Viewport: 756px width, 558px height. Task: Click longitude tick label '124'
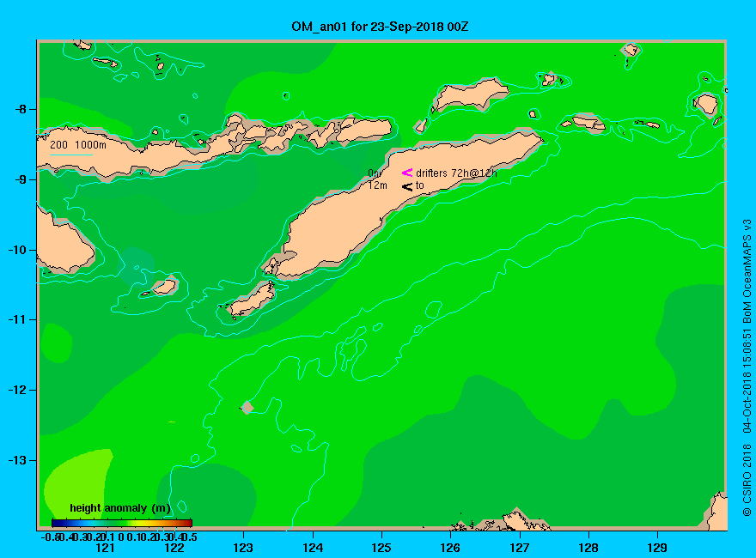point(313,548)
